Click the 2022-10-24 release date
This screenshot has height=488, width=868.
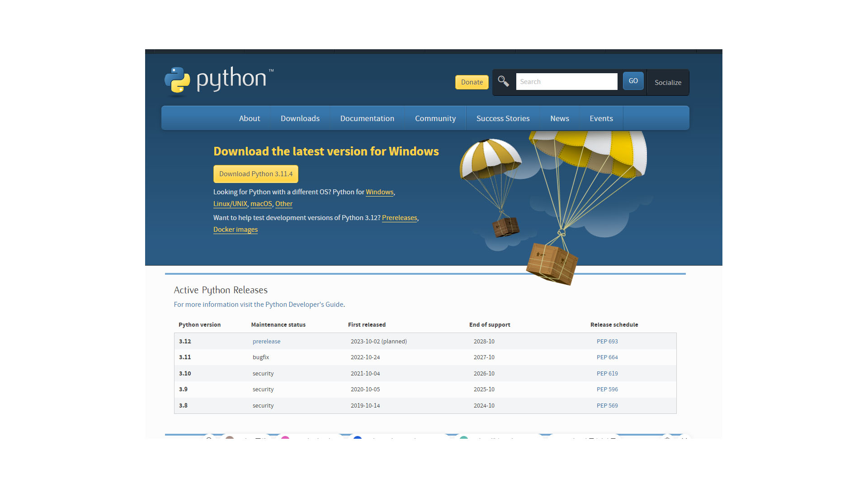(x=365, y=357)
